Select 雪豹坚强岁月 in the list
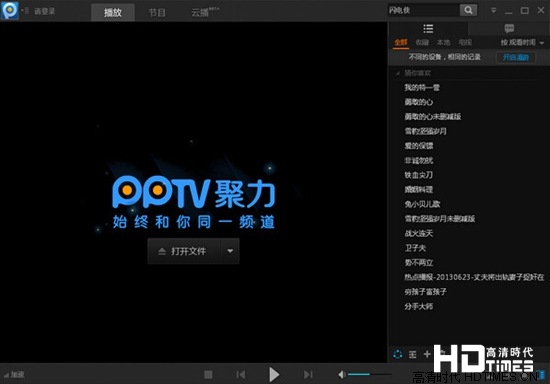This screenshot has width=550, height=384. pos(425,131)
